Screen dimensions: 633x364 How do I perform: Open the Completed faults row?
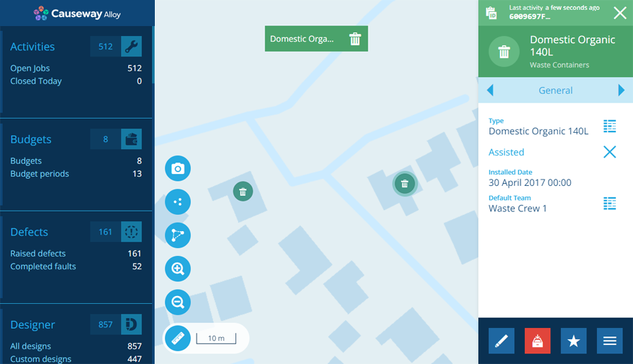tap(76, 266)
